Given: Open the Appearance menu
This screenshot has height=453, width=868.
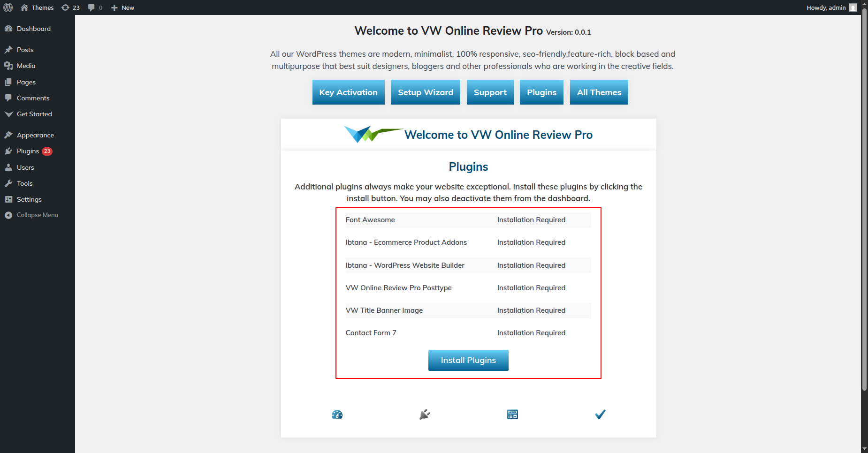Looking at the screenshot, I should tap(35, 135).
